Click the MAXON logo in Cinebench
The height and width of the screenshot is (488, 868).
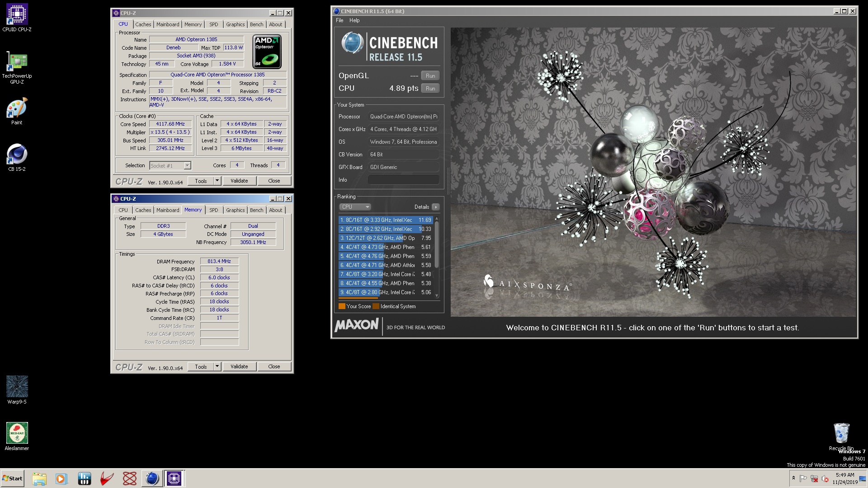(x=357, y=325)
